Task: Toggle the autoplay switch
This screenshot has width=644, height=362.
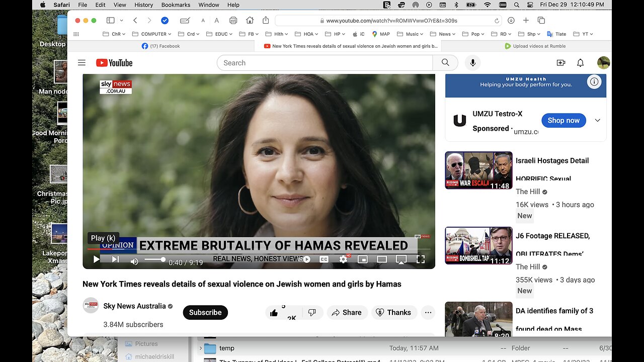Action: pos(306,259)
